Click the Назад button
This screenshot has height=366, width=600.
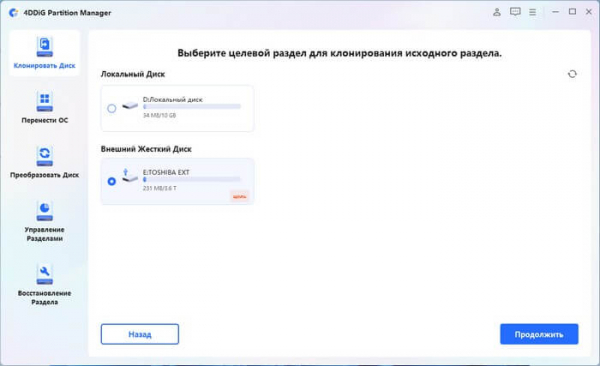(140, 334)
